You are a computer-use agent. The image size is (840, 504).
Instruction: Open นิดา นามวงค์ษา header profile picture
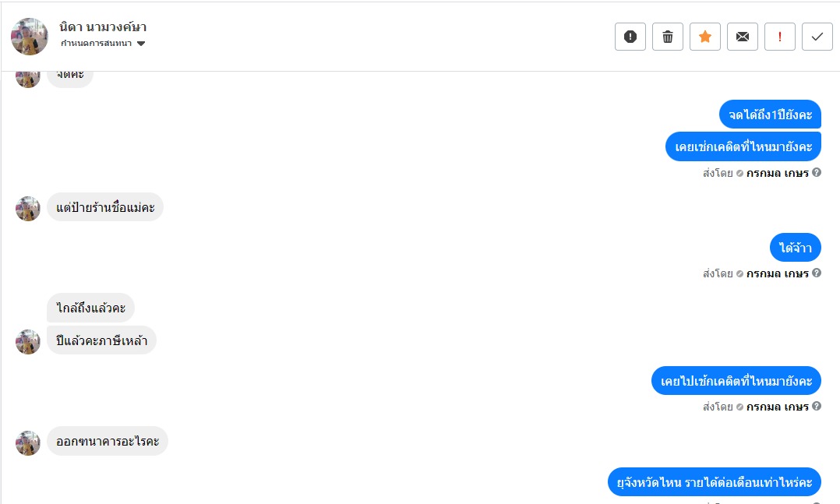[x=30, y=37]
